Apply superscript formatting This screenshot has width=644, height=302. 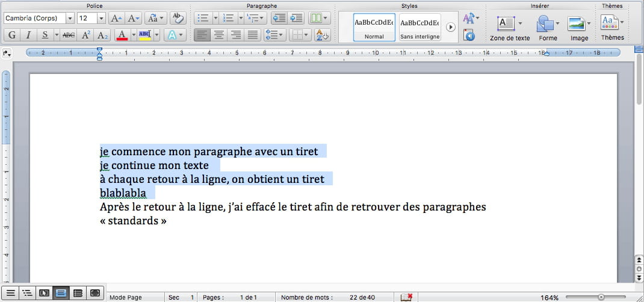[86, 35]
